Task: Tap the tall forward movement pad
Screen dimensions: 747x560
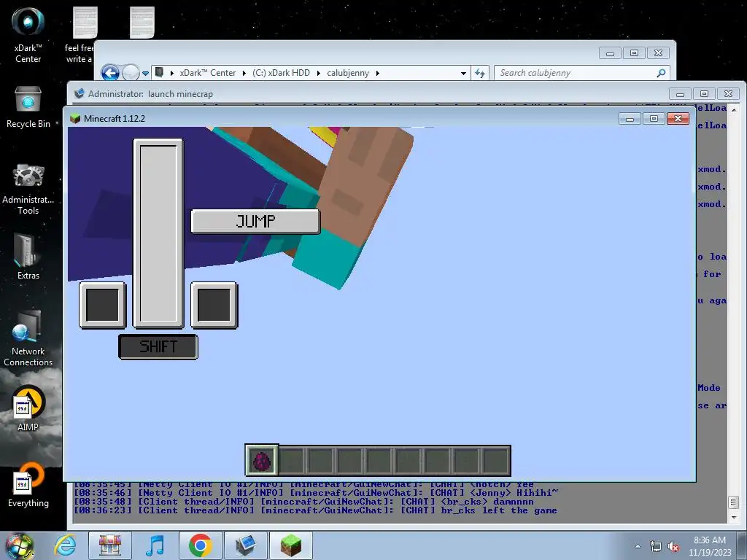Action: click(158, 233)
